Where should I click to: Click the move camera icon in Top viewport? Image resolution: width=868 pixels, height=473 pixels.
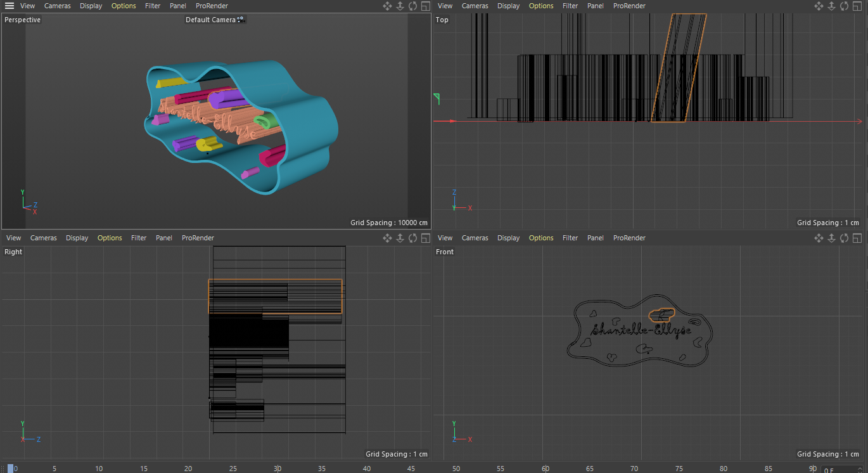click(819, 6)
